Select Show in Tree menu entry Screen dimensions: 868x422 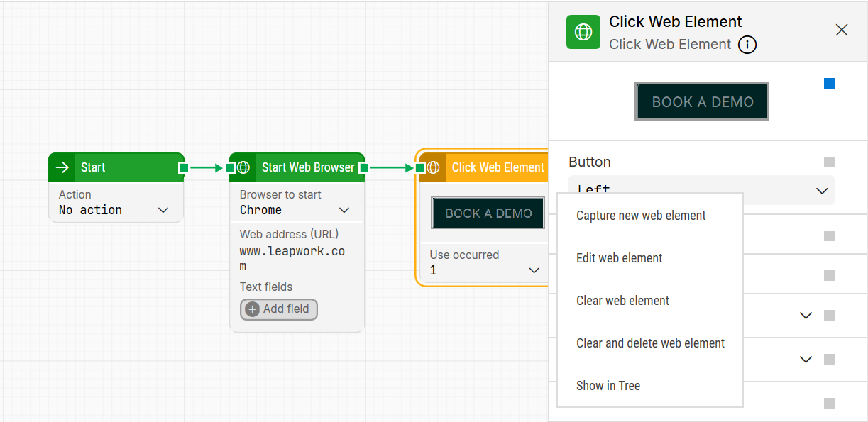click(608, 386)
